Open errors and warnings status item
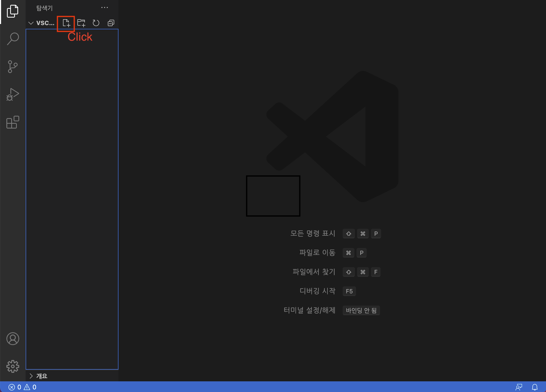Image resolution: width=546 pixels, height=392 pixels. click(x=22, y=387)
